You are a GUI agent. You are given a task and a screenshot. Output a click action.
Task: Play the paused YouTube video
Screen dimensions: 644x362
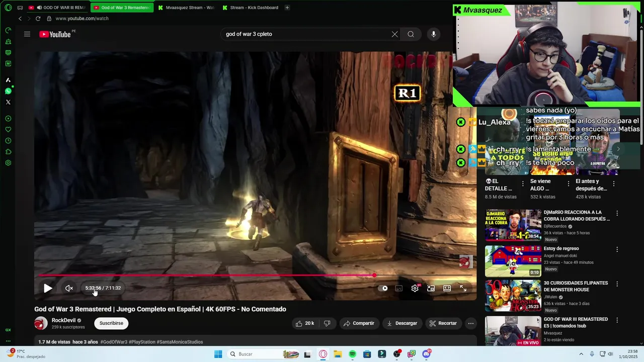click(x=48, y=288)
